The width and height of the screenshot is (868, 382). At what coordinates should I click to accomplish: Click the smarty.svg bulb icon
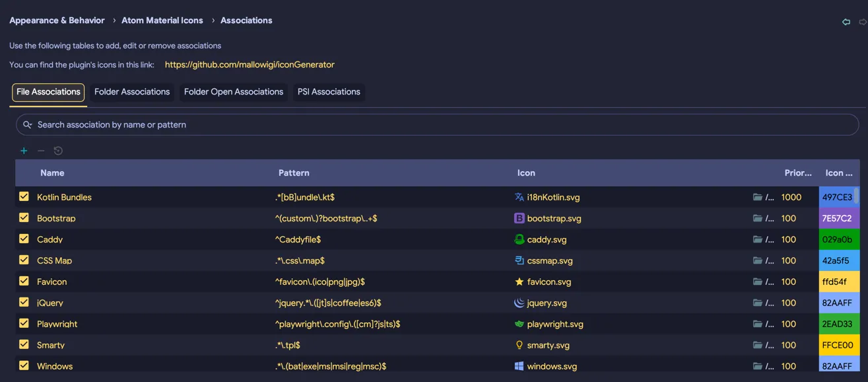(x=519, y=345)
